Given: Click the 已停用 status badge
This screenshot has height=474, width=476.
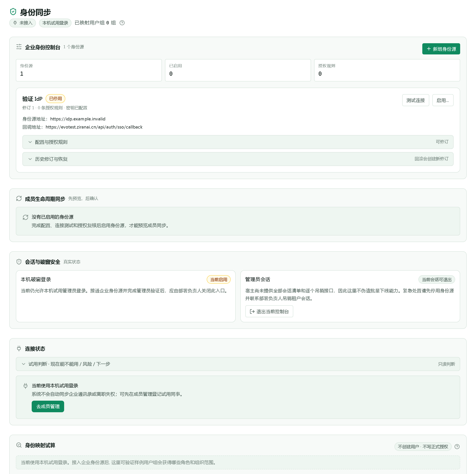Looking at the screenshot, I should (55, 98).
